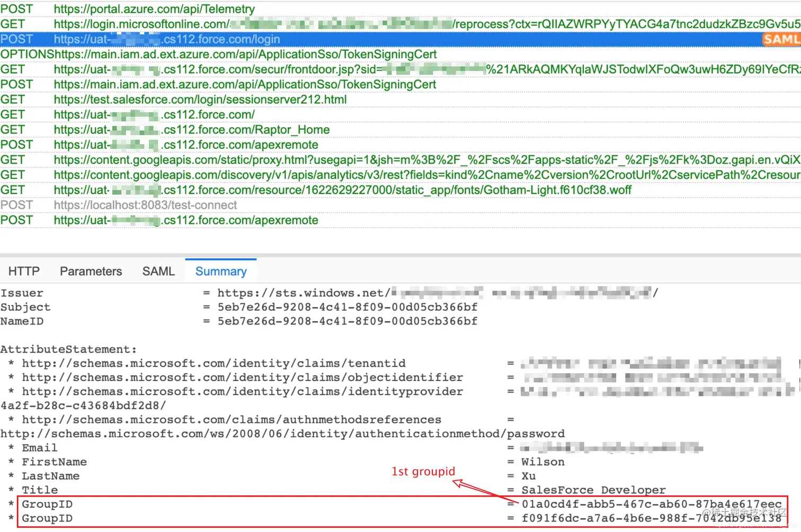Image resolution: width=801 pixels, height=532 pixels.
Task: Click the LastName value Xu
Action: pos(529,476)
